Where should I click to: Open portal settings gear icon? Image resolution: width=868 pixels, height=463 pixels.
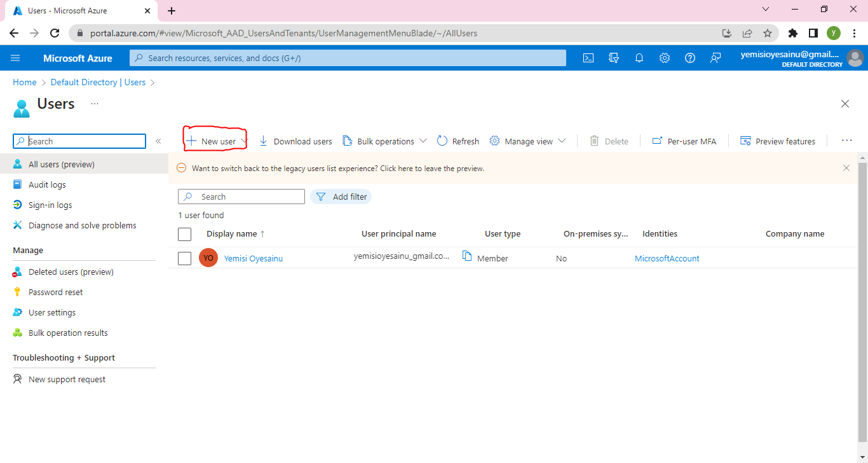point(665,58)
